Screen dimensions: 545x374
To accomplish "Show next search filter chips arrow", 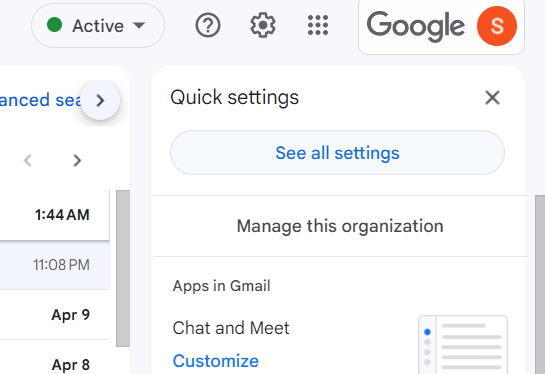I will (x=100, y=100).
